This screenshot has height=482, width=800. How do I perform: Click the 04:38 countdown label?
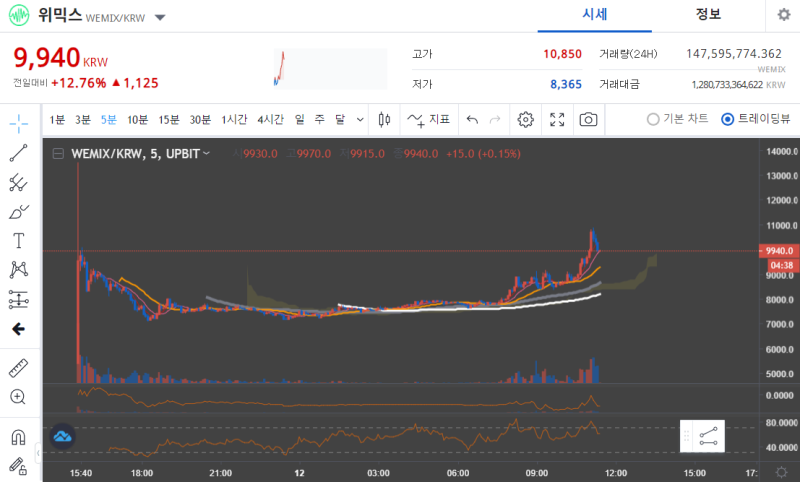782,265
